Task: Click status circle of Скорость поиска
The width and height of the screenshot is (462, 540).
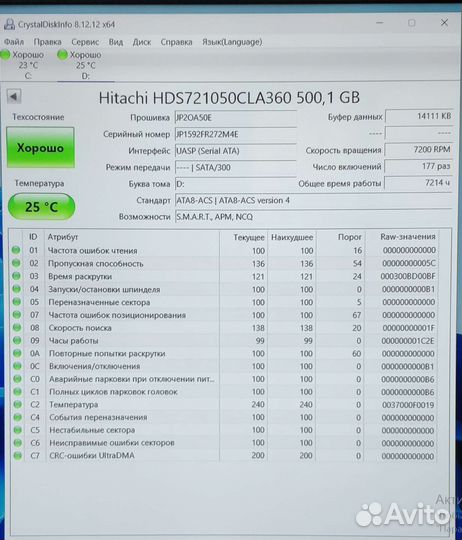Action: (x=17, y=327)
